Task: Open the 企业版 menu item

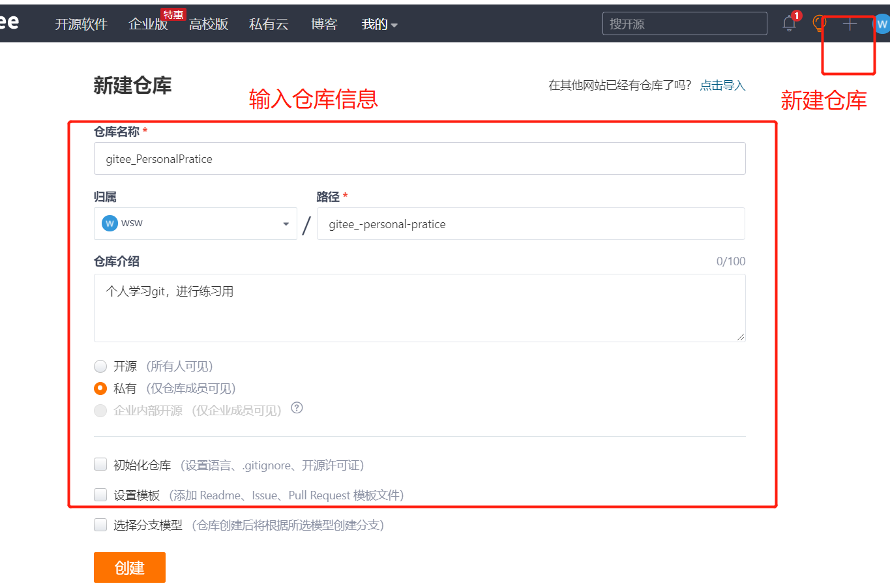Action: [x=148, y=24]
